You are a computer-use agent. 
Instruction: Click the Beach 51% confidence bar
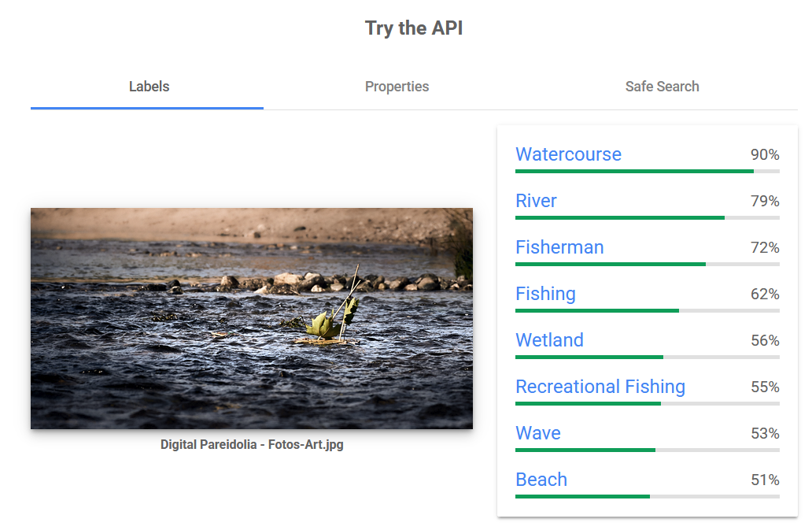pos(647,496)
